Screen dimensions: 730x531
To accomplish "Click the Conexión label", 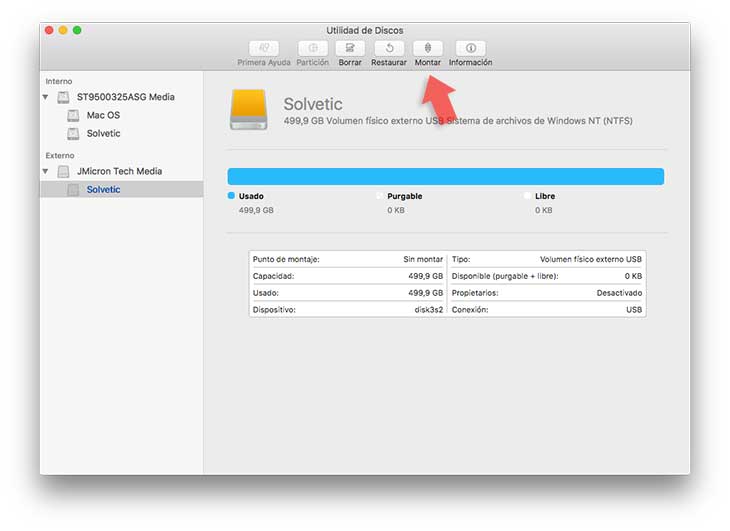I will [x=470, y=309].
